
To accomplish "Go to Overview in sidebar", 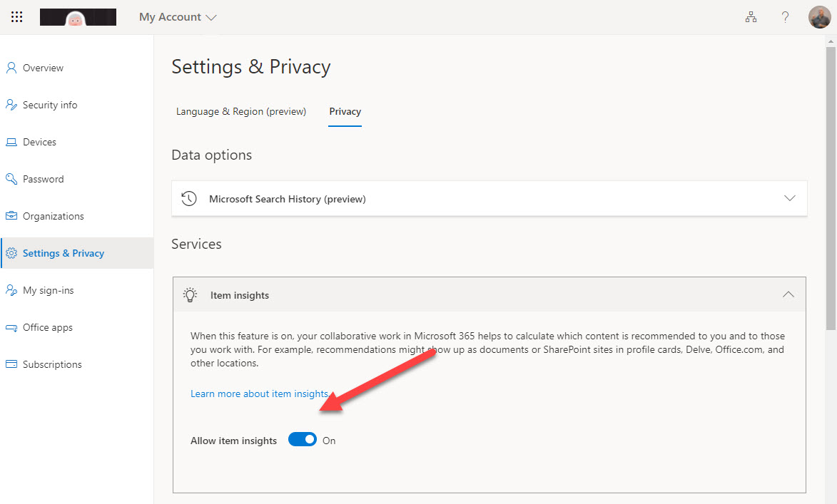I will [44, 68].
